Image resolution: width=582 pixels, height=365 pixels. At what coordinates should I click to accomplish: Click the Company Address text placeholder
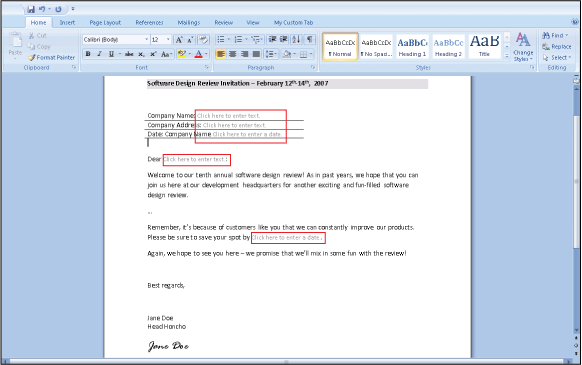[x=234, y=125]
